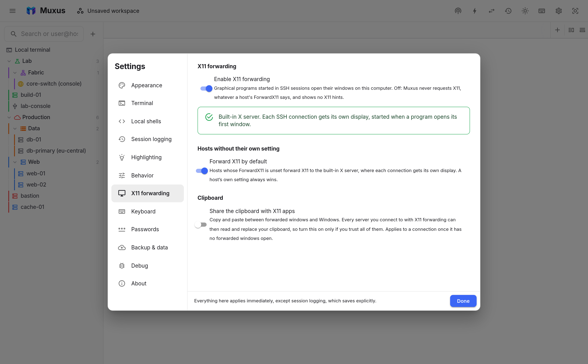Select the bastion host

tap(30, 196)
